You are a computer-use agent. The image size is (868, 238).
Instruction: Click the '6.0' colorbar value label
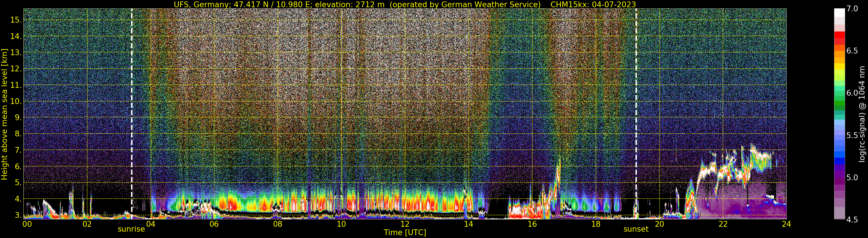[852, 93]
